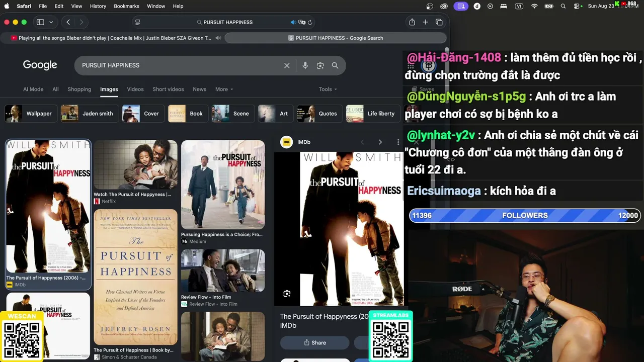Switch to the Justin Bieber Coachella Mix tab
Screen dimensions: 644x362
(113, 38)
